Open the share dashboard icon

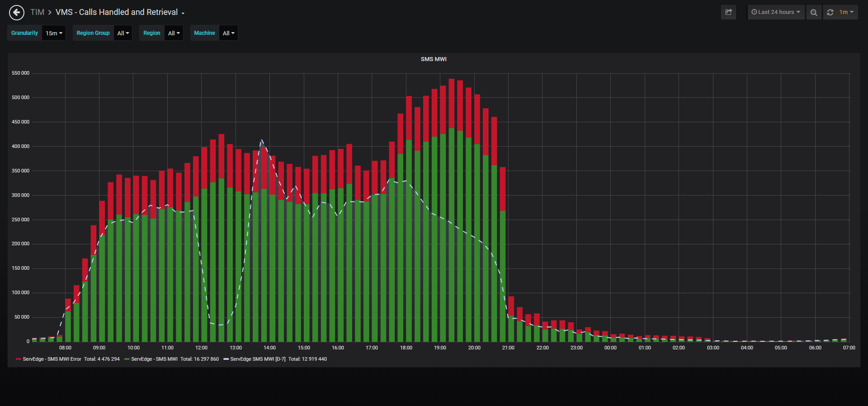pos(728,12)
